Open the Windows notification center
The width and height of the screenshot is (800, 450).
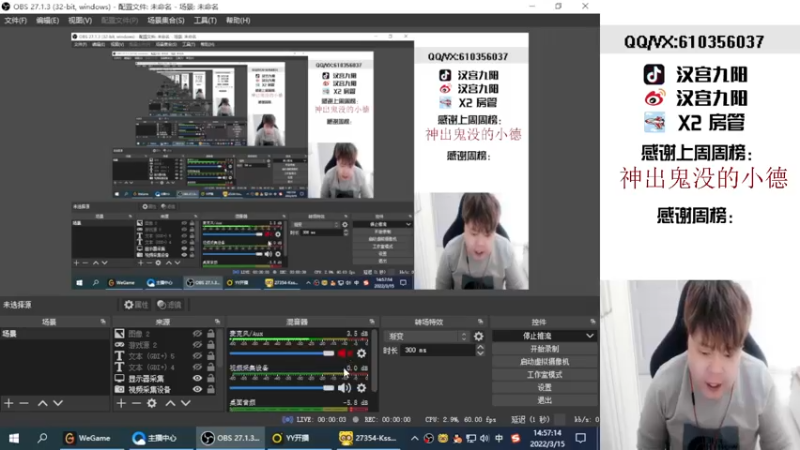tap(581, 438)
